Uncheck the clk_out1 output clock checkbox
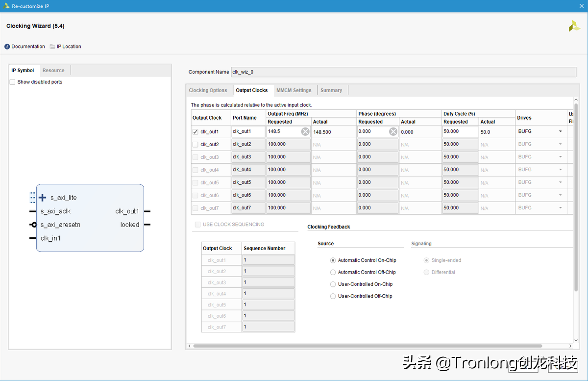 (196, 131)
